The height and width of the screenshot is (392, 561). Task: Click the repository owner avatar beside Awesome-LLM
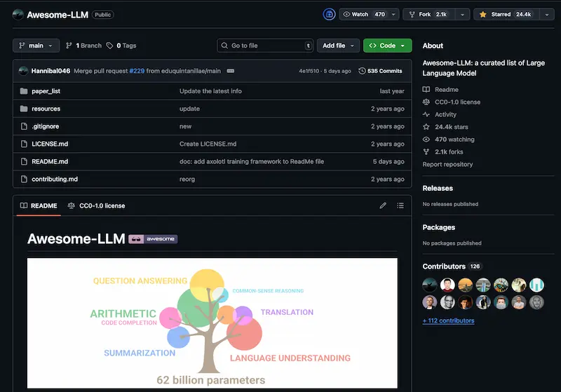18,15
